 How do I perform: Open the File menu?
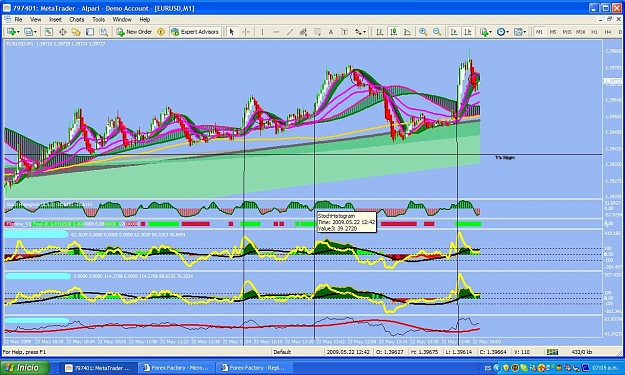click(18, 20)
